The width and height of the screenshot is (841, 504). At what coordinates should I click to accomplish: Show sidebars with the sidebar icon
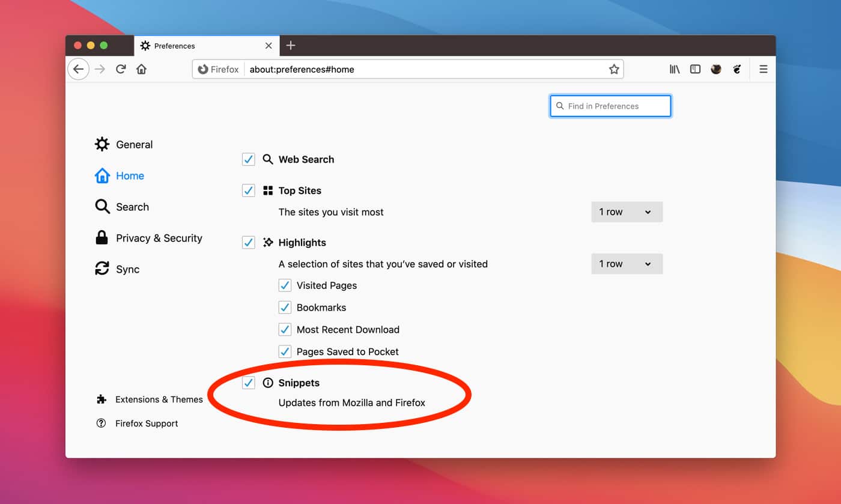(x=695, y=69)
